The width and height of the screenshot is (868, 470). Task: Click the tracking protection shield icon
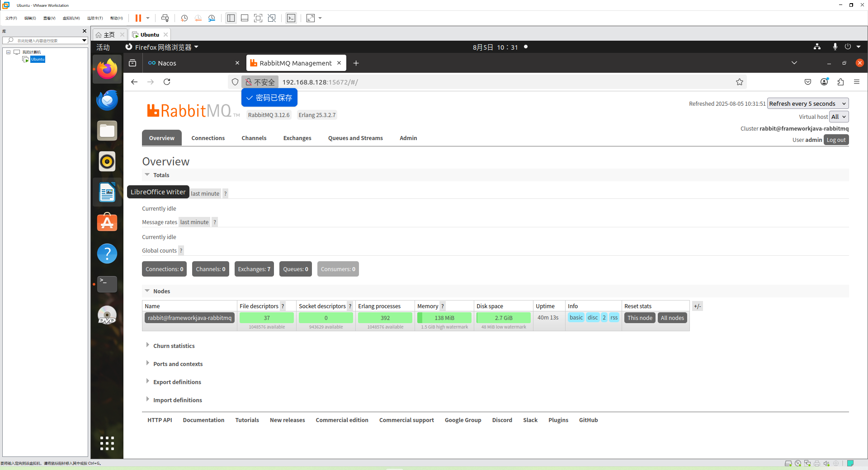(235, 82)
